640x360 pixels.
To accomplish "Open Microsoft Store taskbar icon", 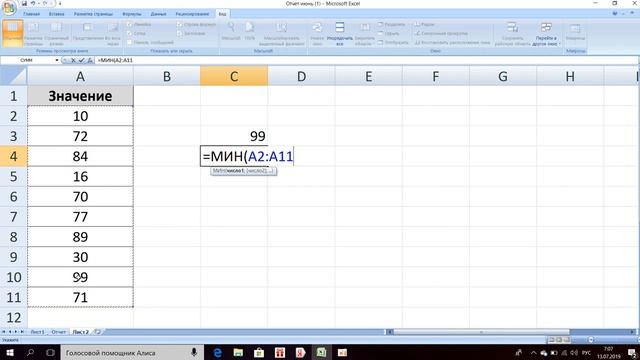I will click(259, 352).
